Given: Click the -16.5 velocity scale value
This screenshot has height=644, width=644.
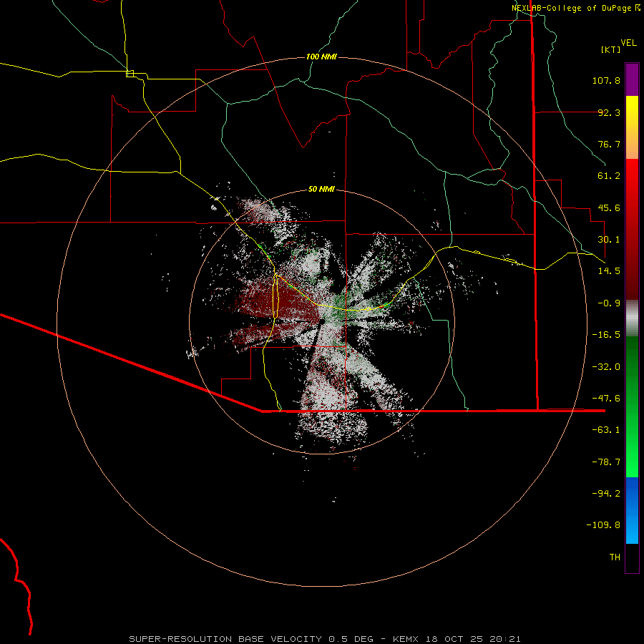Looking at the screenshot, I should (606, 335).
